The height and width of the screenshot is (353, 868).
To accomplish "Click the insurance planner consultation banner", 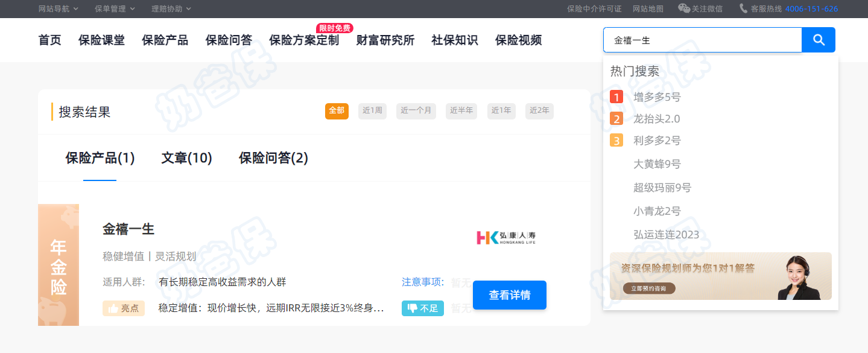I will (720, 276).
